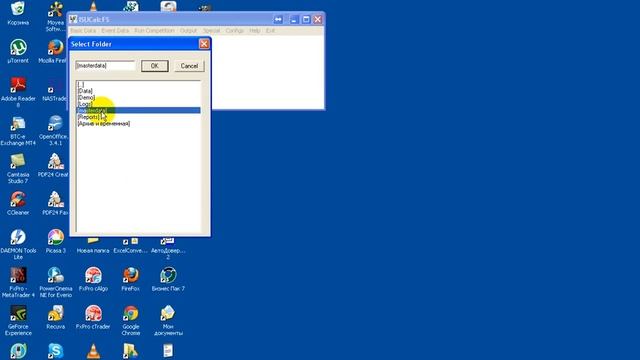Select the FxPro - MetaTrader 4 icon

(18, 282)
